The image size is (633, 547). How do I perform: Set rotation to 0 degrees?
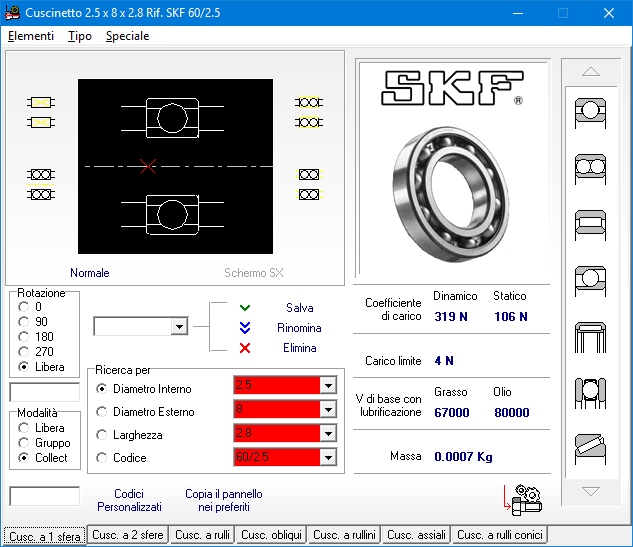30,307
